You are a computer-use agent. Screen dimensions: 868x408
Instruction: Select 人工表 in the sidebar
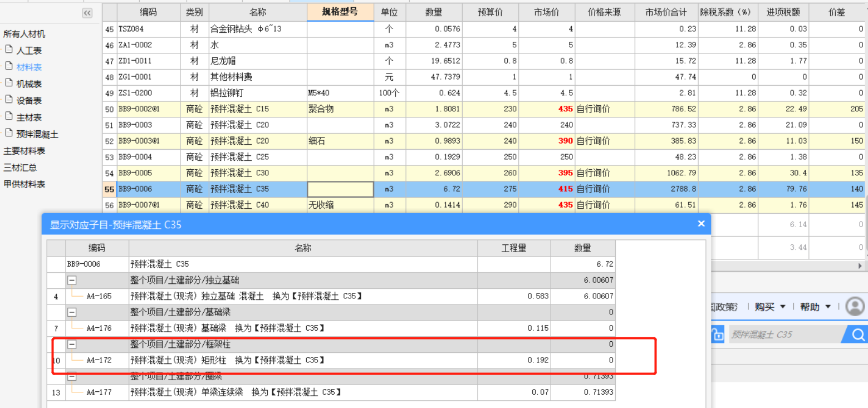[29, 51]
